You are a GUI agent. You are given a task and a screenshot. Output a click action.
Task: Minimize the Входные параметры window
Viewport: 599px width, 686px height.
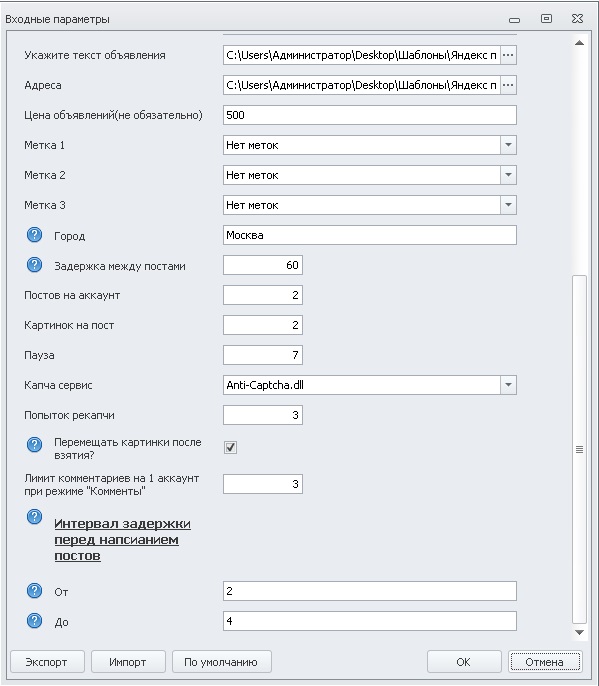(515, 19)
